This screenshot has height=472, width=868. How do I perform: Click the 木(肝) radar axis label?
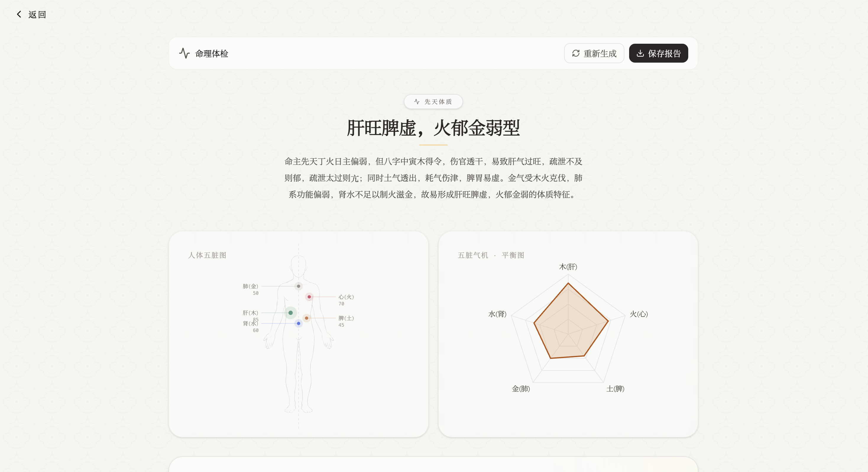tap(568, 267)
